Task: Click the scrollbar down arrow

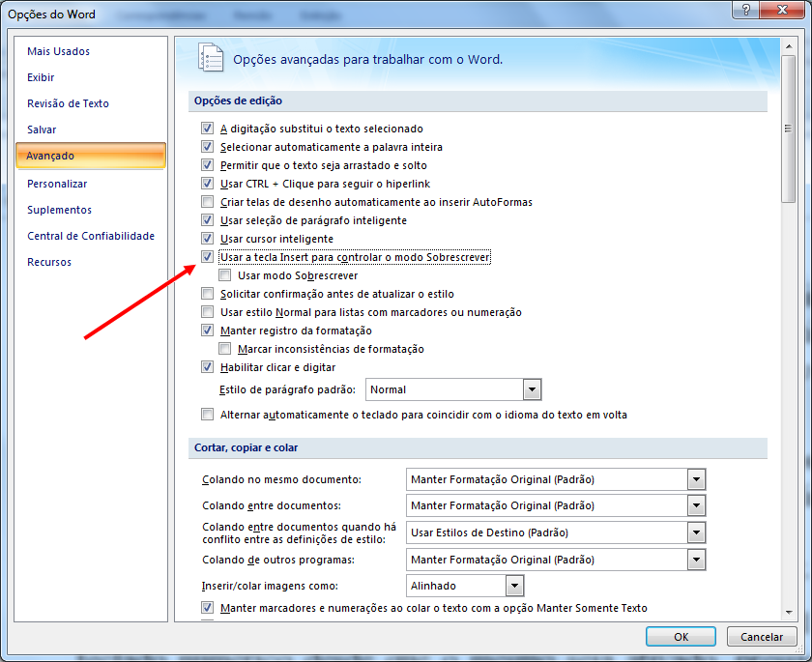Action: [789, 613]
